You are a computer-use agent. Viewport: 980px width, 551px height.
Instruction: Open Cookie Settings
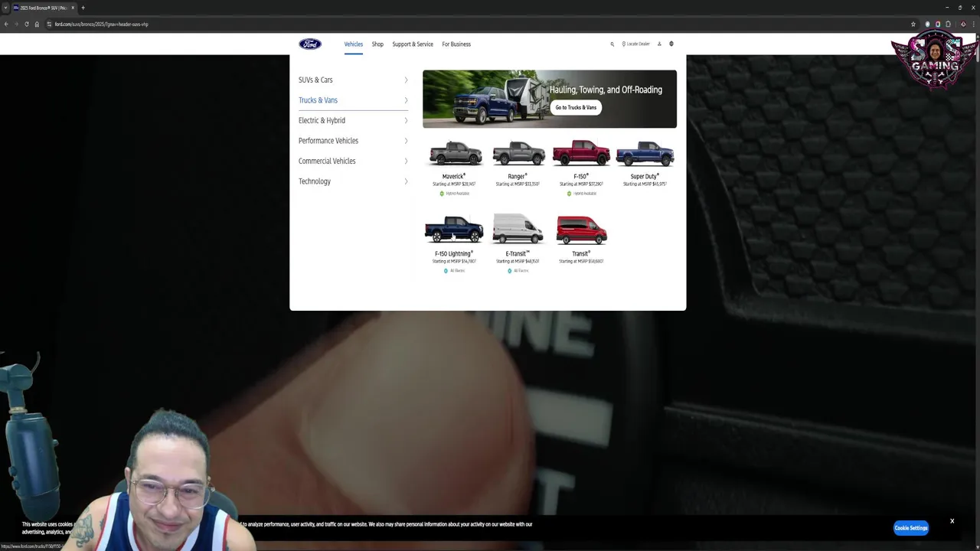click(x=911, y=528)
